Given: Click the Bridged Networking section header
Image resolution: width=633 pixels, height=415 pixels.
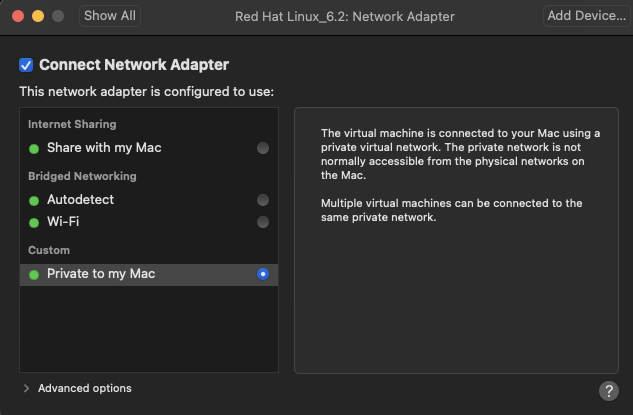Looking at the screenshot, I should click(x=82, y=176).
